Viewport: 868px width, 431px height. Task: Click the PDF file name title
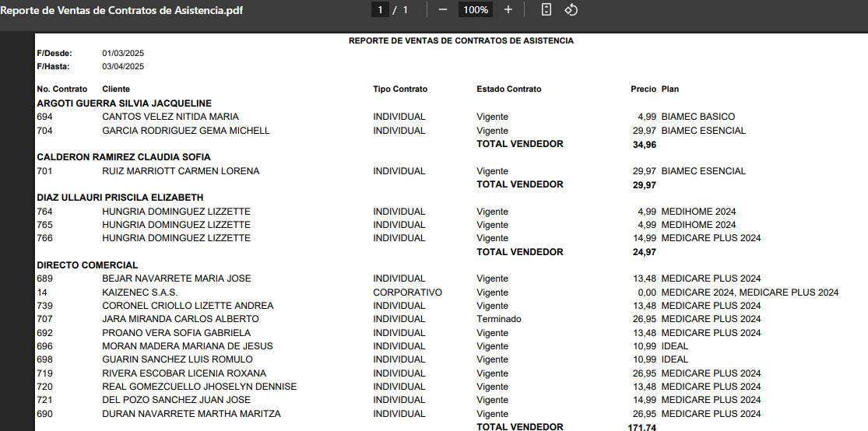(121, 10)
